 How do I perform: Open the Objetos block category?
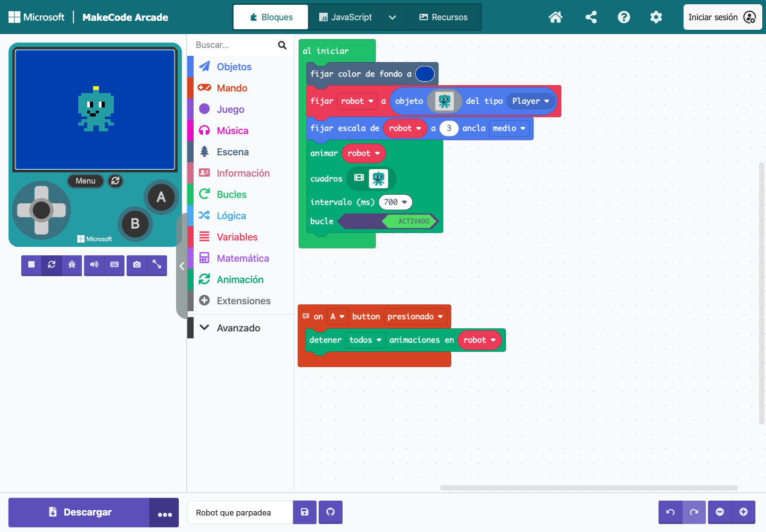pyautogui.click(x=240, y=66)
